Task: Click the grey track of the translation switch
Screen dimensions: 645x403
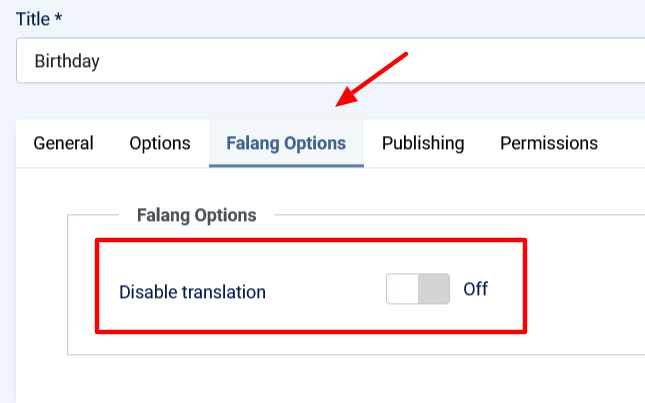Action: [x=434, y=290]
